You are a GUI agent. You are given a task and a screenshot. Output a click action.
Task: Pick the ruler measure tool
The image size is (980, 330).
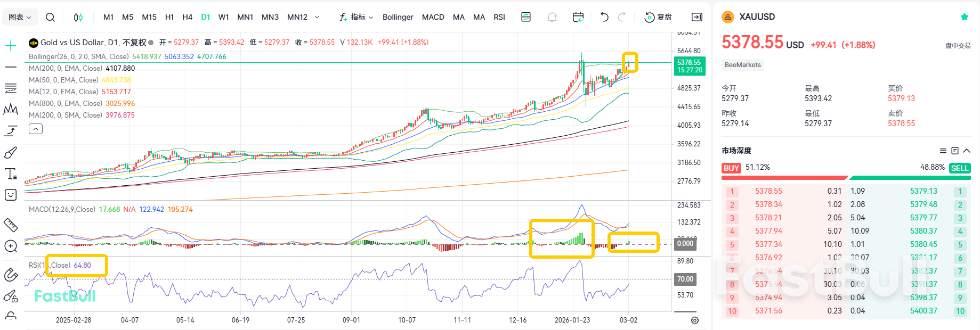tap(11, 225)
